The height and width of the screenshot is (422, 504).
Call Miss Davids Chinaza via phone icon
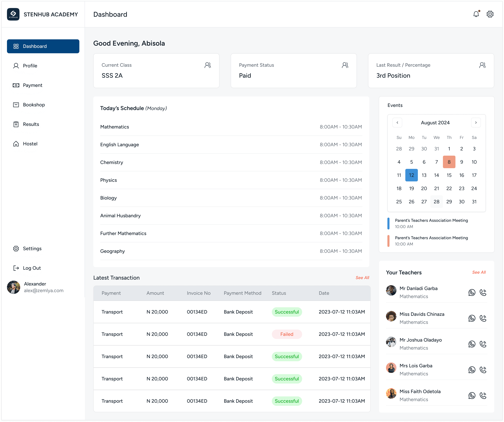(483, 318)
